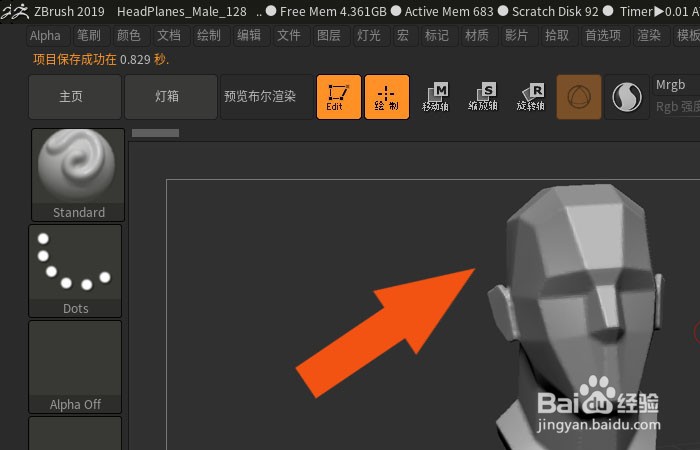Open the Standard brush selector
This screenshot has width=700, height=450.
tap(78, 175)
